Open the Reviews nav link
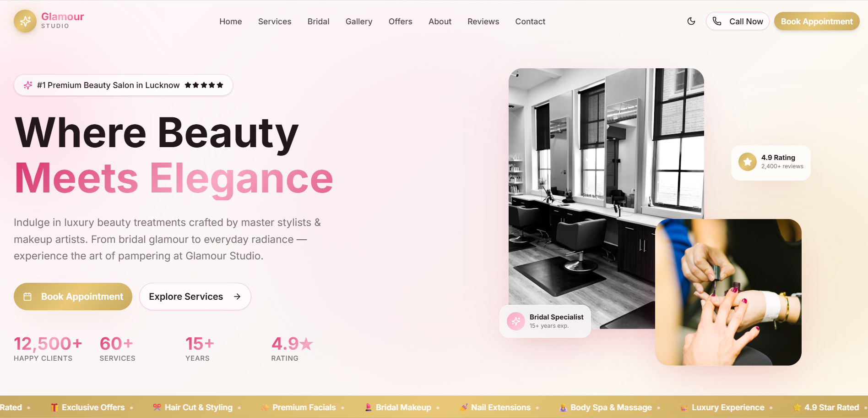Image resolution: width=868 pixels, height=418 pixels. 483,22
